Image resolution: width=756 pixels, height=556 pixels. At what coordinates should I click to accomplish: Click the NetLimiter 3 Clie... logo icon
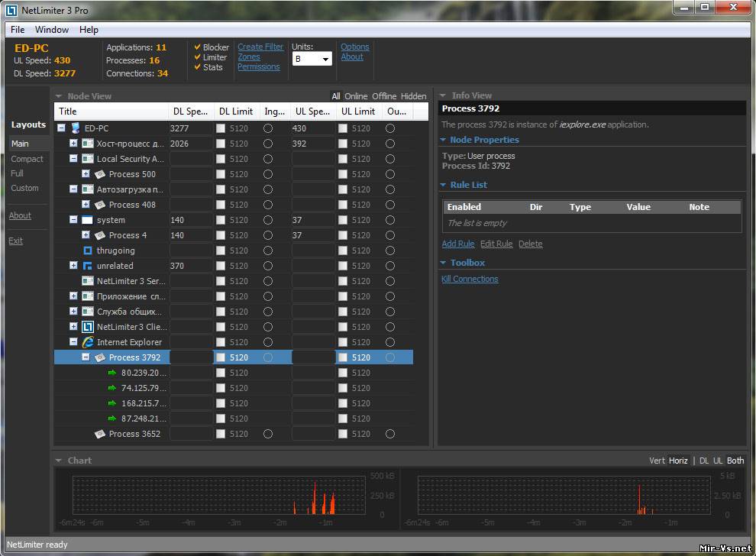coord(87,327)
